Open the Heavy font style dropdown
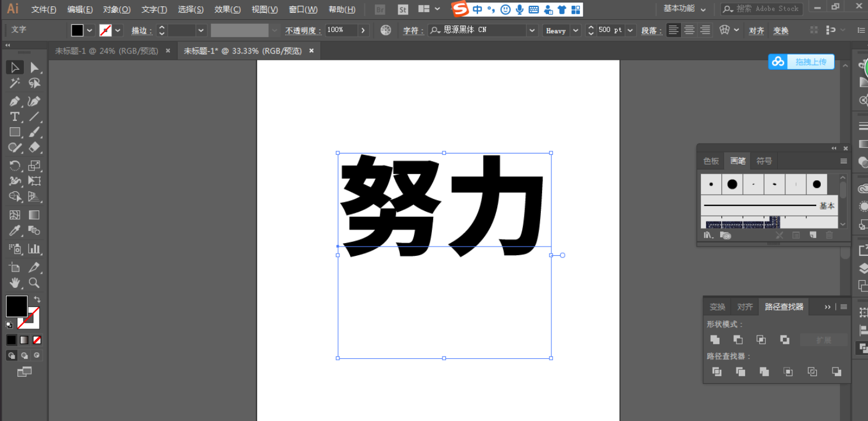This screenshot has height=421, width=868. [x=576, y=30]
